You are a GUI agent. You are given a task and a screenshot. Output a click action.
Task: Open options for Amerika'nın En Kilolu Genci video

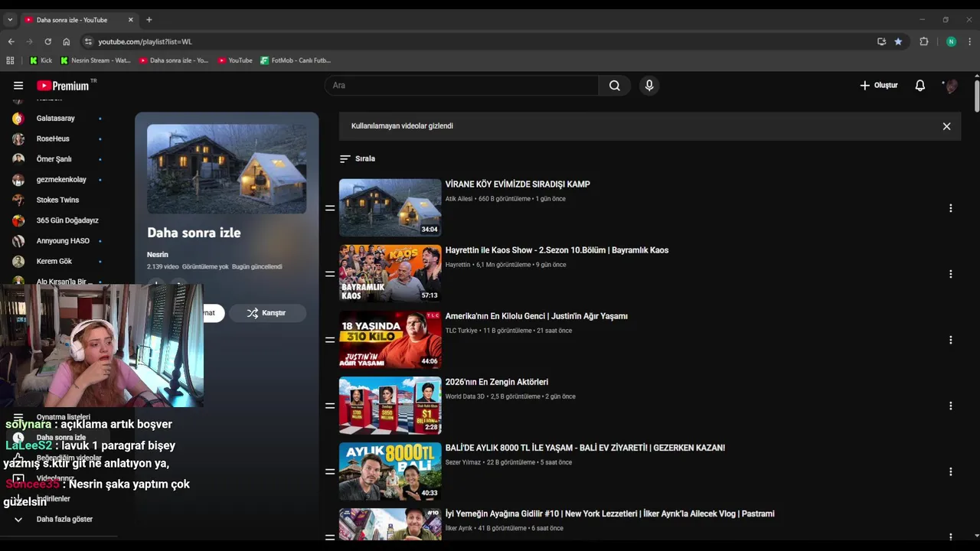click(950, 340)
